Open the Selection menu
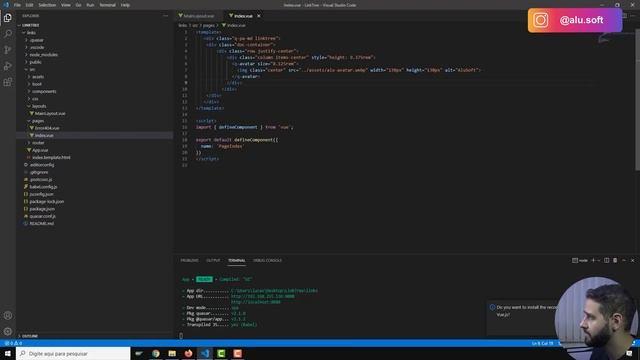 [x=47, y=5]
